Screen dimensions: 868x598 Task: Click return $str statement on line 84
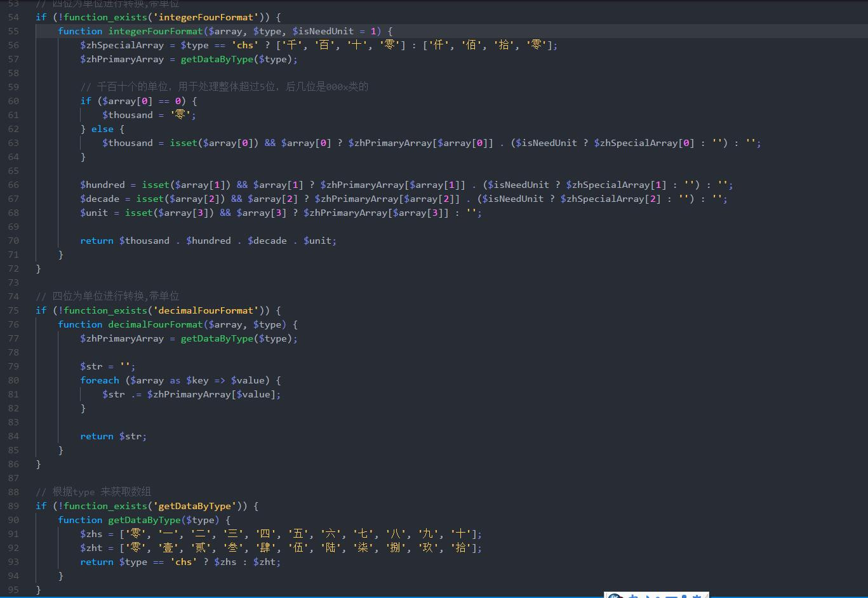tap(114, 436)
